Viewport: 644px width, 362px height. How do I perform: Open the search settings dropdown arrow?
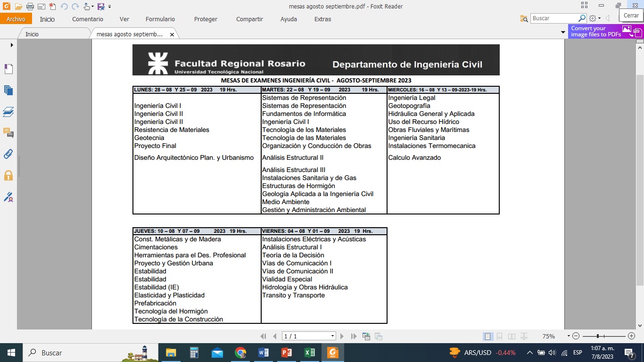pyautogui.click(x=600, y=19)
